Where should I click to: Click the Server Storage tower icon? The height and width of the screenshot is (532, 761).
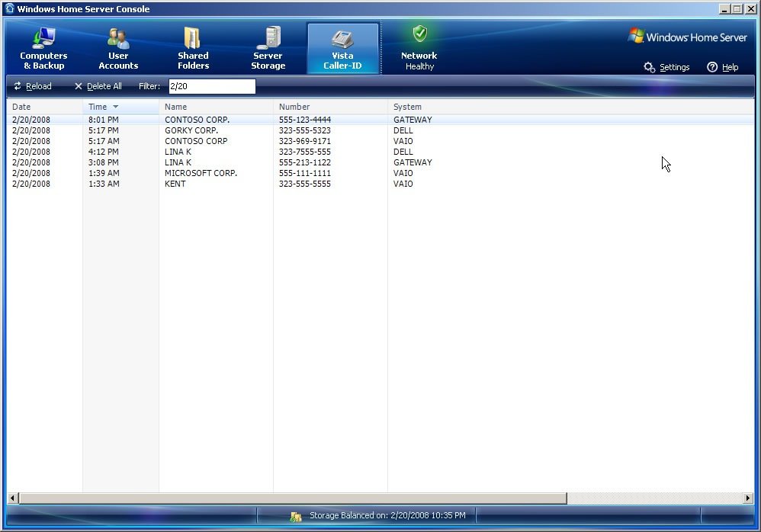[269, 38]
